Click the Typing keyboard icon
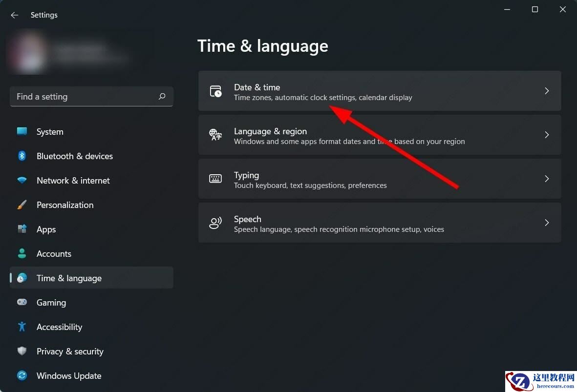This screenshot has width=577, height=392. pyautogui.click(x=215, y=179)
